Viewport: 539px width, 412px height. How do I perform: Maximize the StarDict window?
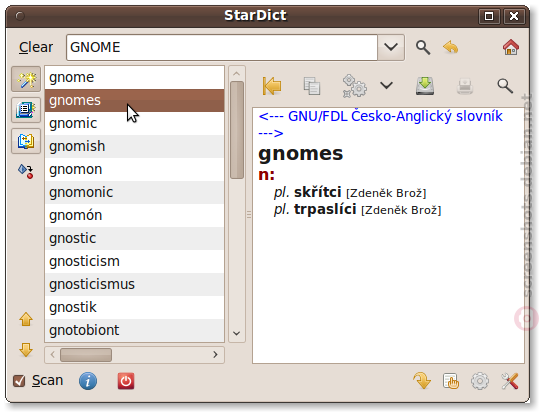point(489,16)
